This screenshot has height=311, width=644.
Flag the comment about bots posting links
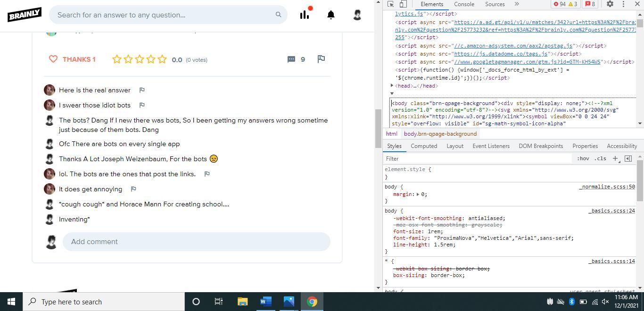pos(207,174)
